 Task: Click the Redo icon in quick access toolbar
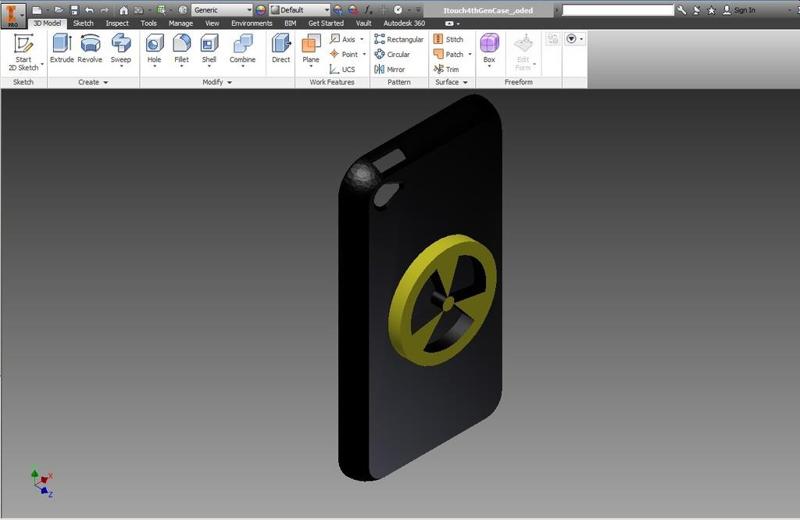pos(104,10)
